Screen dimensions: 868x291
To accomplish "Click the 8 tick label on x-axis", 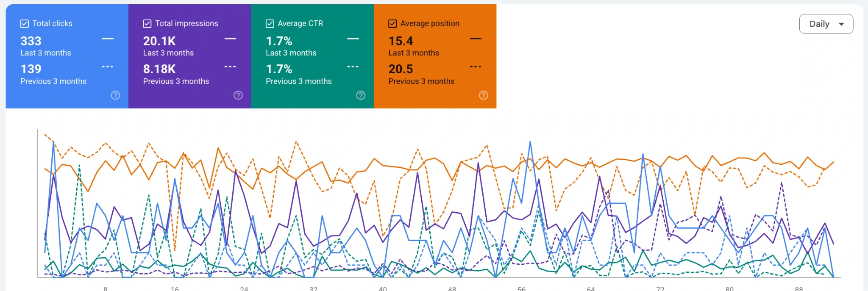I will click(x=106, y=288).
